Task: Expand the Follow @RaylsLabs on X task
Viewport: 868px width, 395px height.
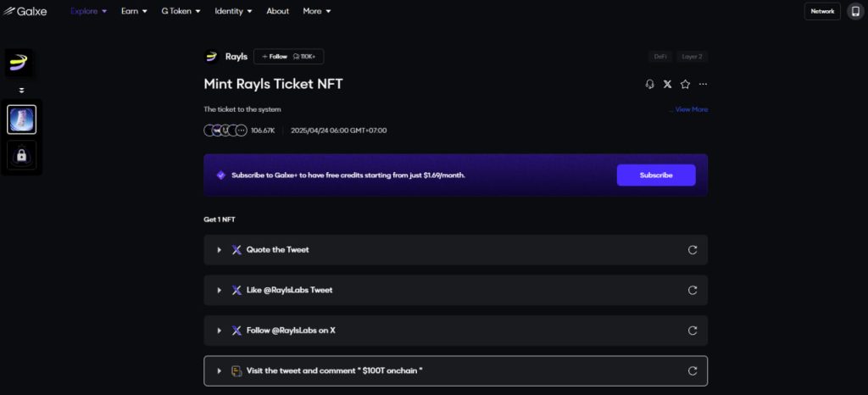Action: tap(220, 331)
